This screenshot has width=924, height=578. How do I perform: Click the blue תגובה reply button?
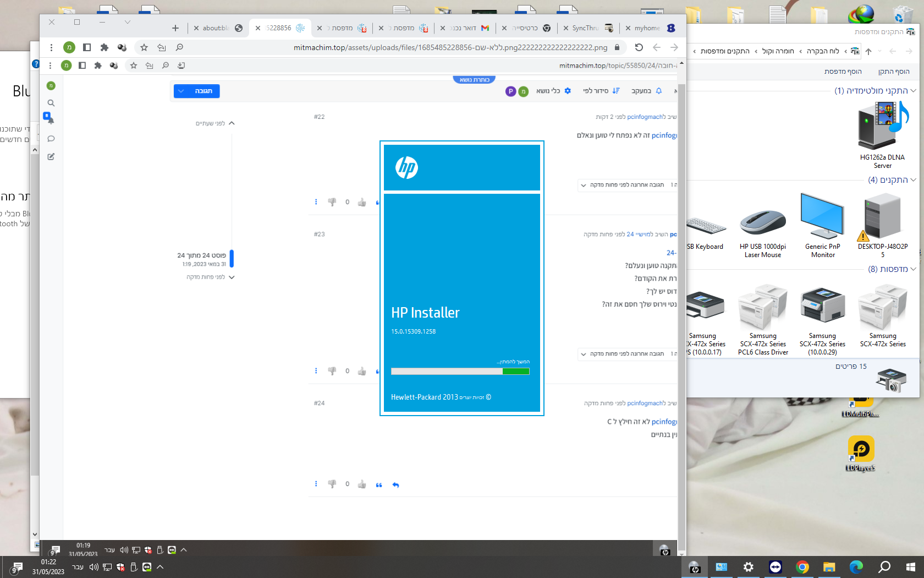point(197,91)
